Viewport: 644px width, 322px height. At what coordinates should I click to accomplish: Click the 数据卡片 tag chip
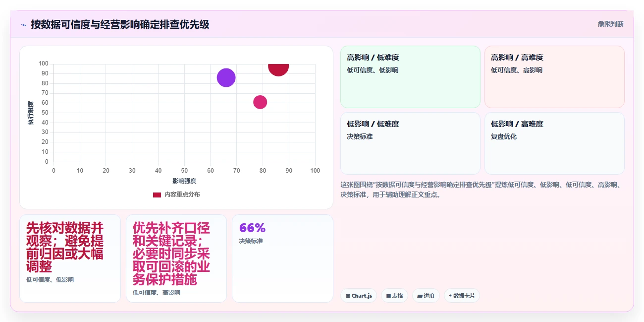[x=462, y=296]
